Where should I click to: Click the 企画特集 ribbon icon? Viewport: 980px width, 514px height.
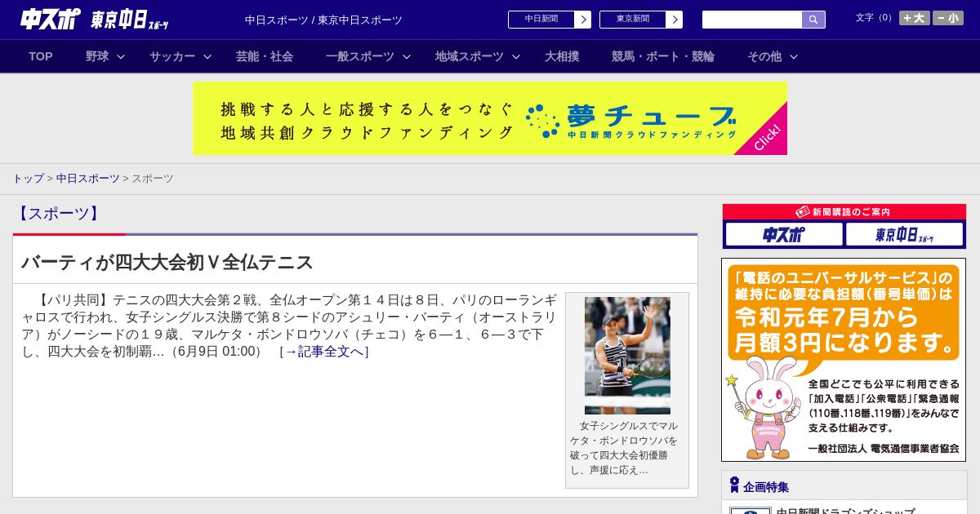tap(734, 485)
